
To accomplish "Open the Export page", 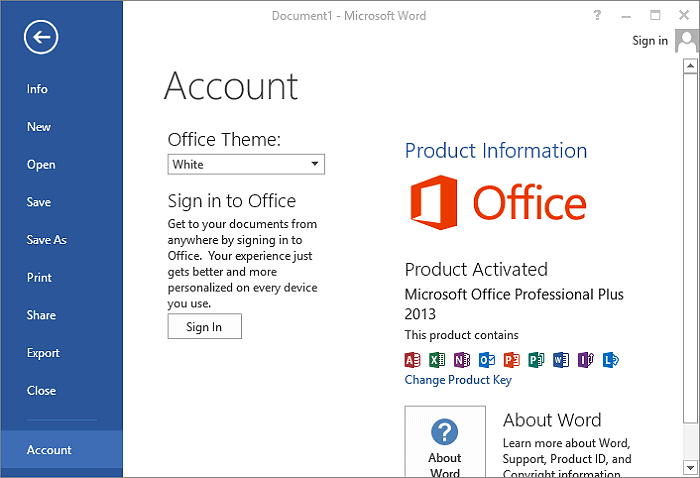I will 43,353.
